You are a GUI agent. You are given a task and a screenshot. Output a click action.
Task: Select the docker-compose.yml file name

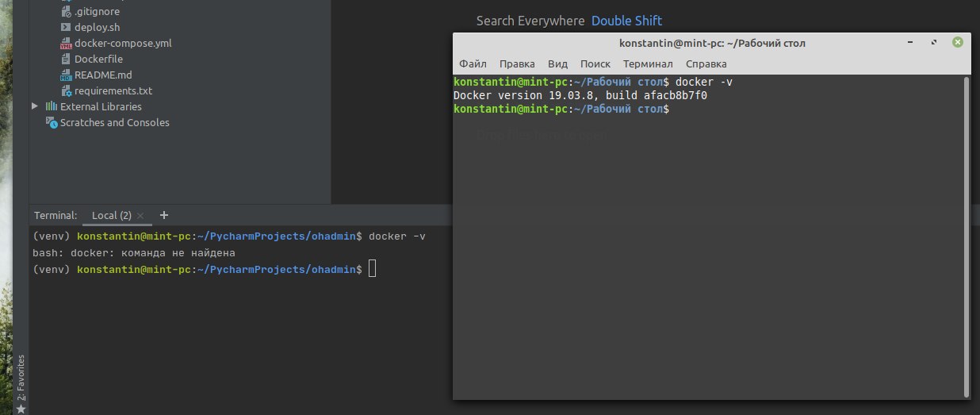pos(123,44)
